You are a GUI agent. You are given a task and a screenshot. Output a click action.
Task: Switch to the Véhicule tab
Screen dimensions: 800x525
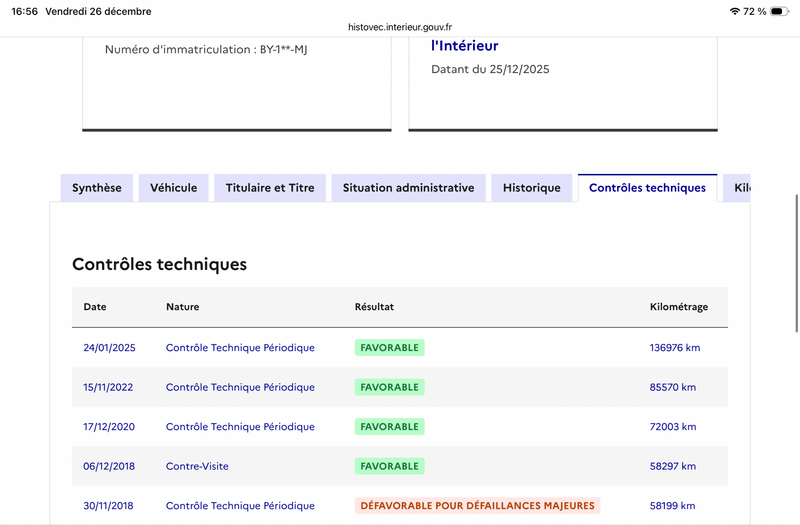(x=174, y=188)
